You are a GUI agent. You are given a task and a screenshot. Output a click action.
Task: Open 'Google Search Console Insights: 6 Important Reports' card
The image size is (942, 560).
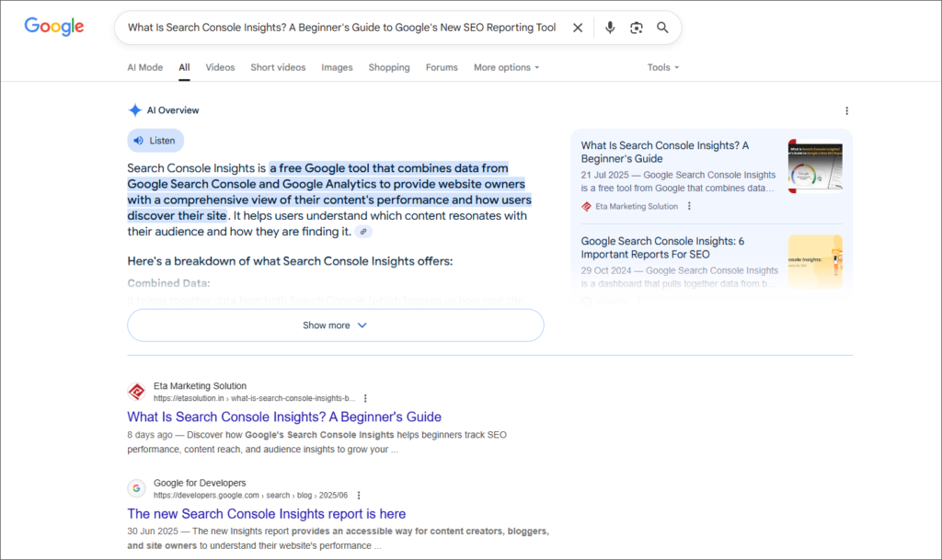coord(662,247)
